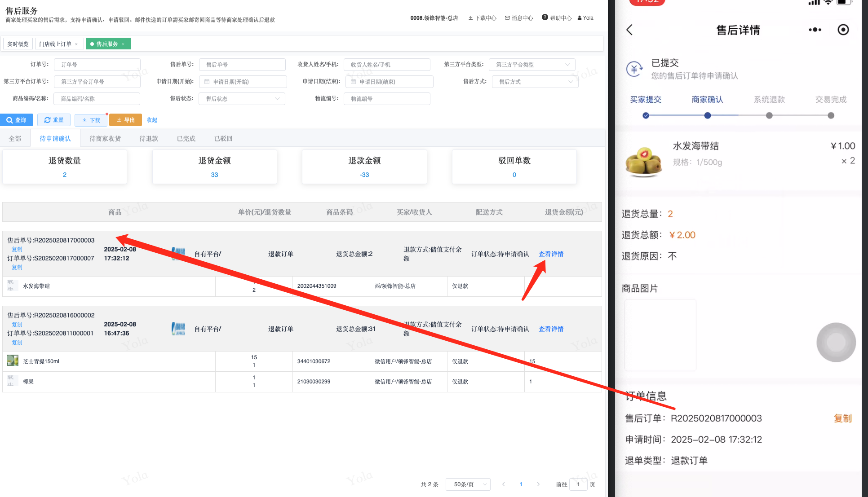Open the 50条/页 page size selector
The width and height of the screenshot is (868, 497).
click(x=468, y=484)
